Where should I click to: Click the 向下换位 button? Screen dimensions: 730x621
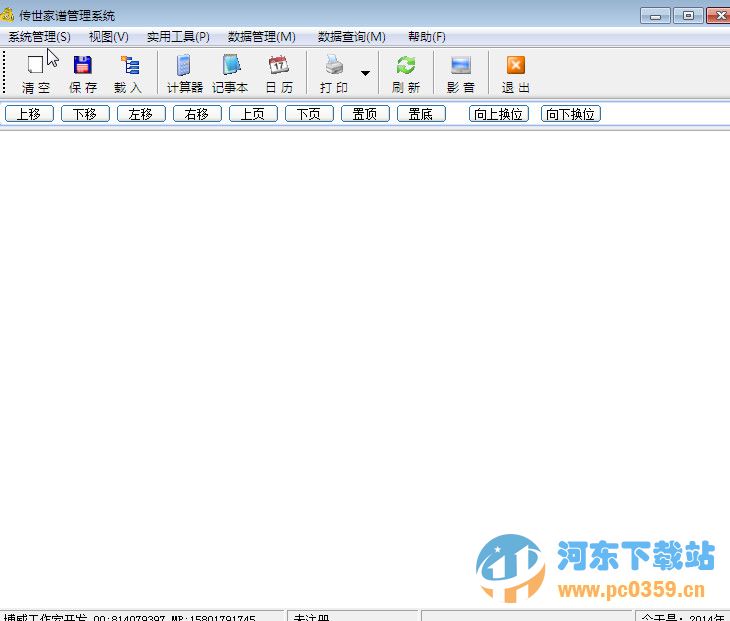pos(571,114)
